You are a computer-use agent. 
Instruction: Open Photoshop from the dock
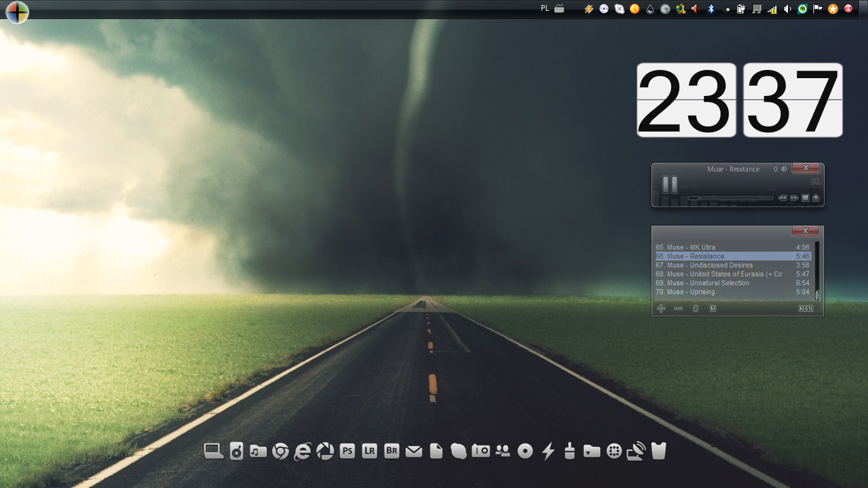[347, 451]
